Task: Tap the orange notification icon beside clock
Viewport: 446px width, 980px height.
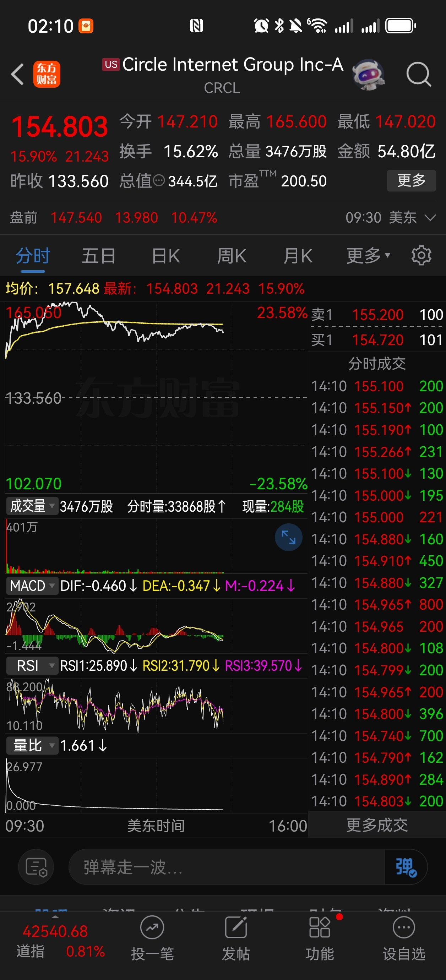Action: coord(86,26)
